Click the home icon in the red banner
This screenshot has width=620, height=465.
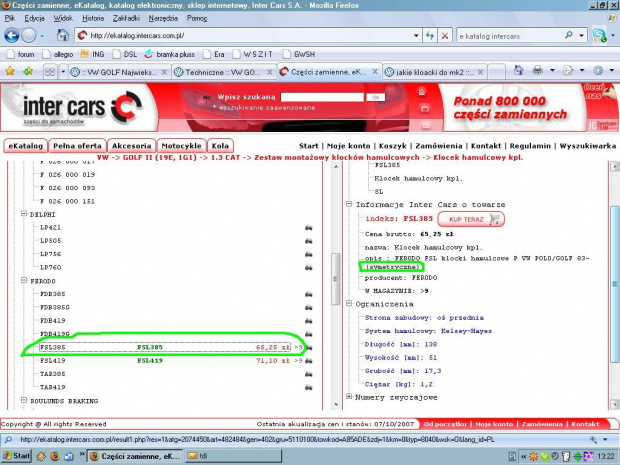(x=422, y=93)
